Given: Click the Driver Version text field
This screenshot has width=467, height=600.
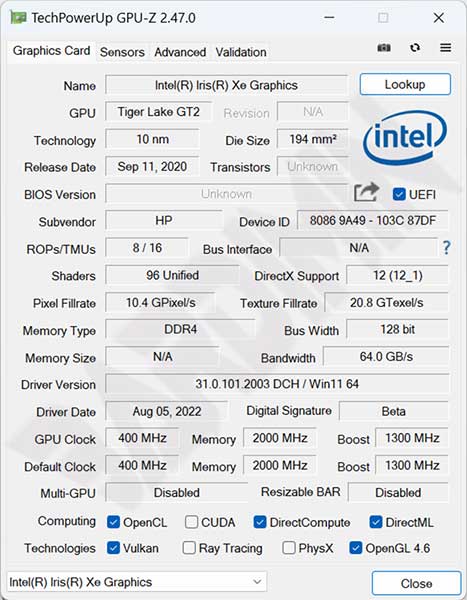Looking at the screenshot, I should coord(277,384).
